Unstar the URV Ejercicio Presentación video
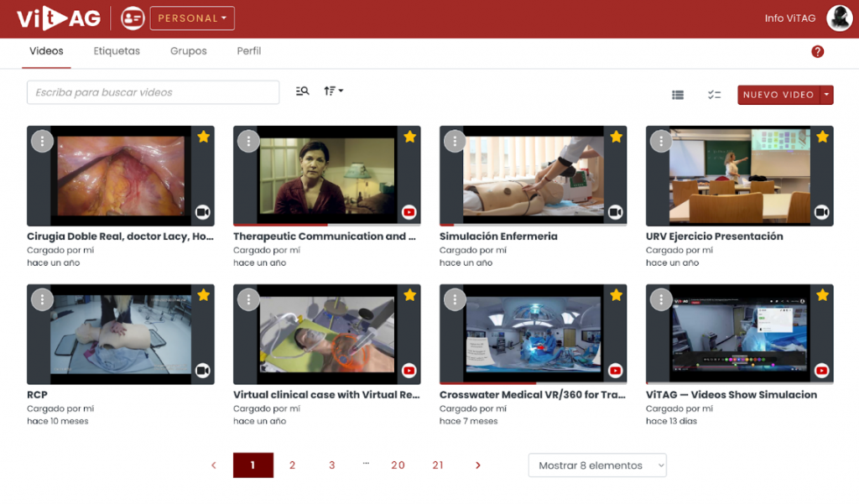Viewport: 859px width, 504px height. pos(822,137)
